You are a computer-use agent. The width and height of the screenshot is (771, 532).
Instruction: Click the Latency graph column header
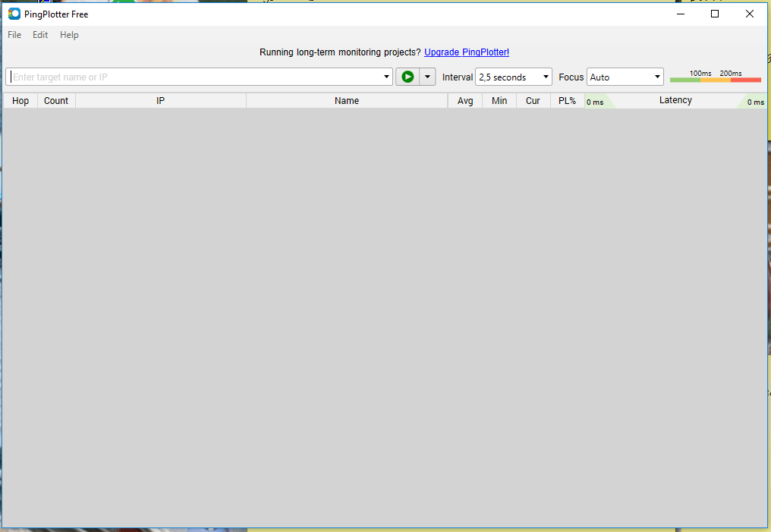click(675, 100)
